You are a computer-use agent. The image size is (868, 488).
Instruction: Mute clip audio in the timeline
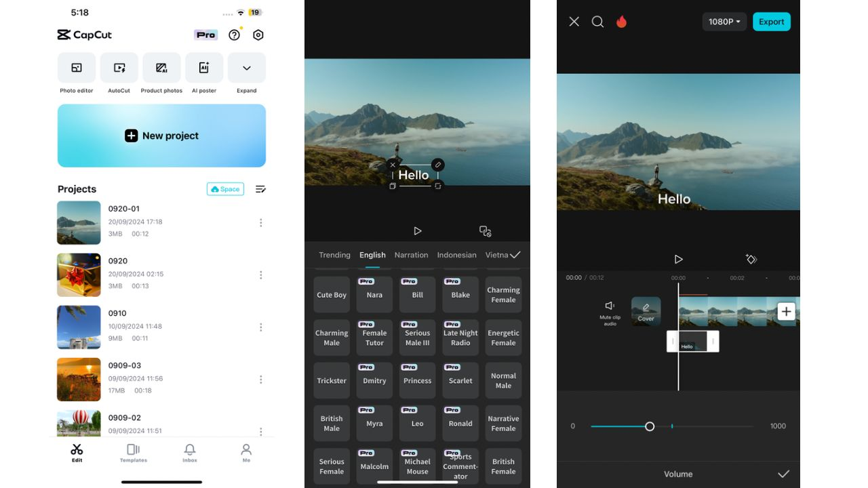[609, 310]
